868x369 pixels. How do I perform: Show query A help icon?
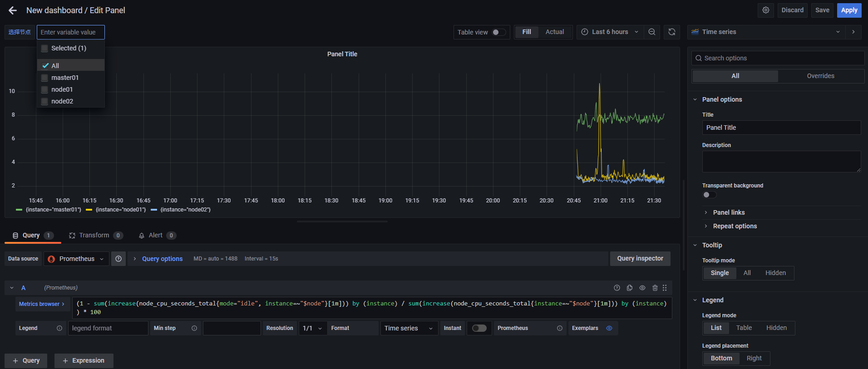617,288
